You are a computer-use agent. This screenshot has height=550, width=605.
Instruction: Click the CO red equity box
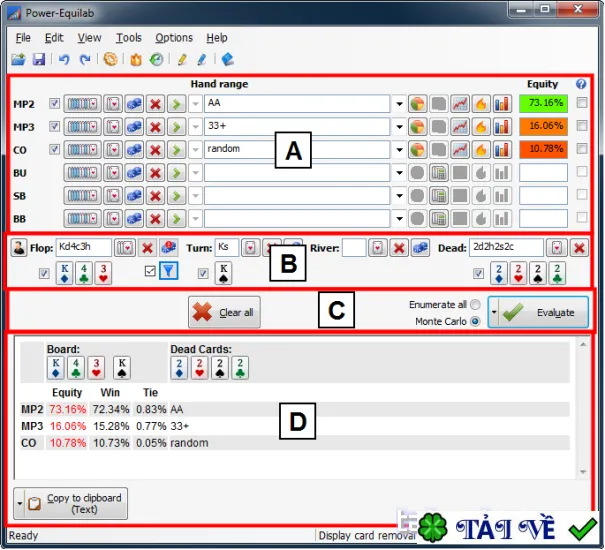click(x=543, y=149)
